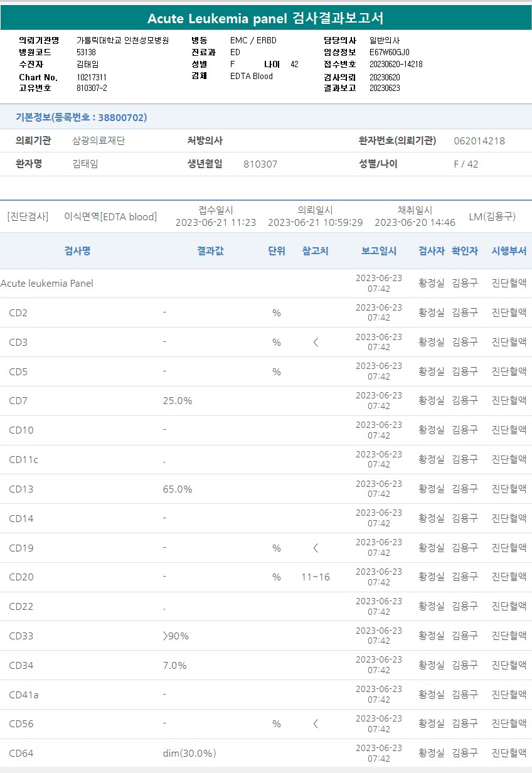The image size is (532, 773).
Task: Select the CD34 result 7.0%
Action: coord(175,666)
